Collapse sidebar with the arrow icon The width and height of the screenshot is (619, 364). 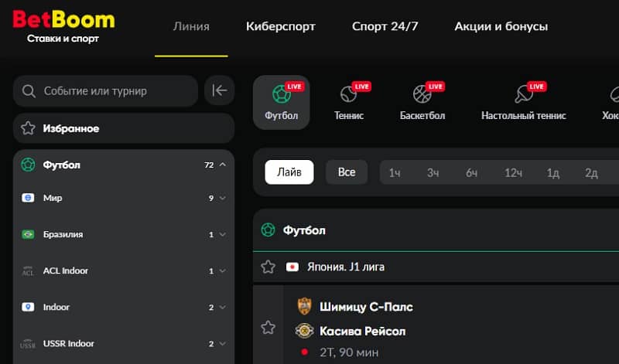tap(219, 91)
